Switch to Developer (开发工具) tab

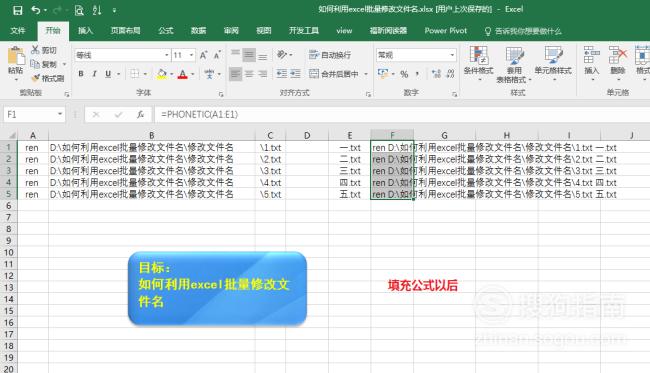[x=304, y=31]
